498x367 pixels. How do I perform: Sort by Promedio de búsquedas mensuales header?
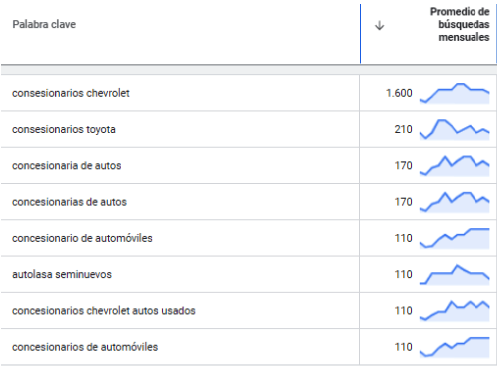pos(459,24)
